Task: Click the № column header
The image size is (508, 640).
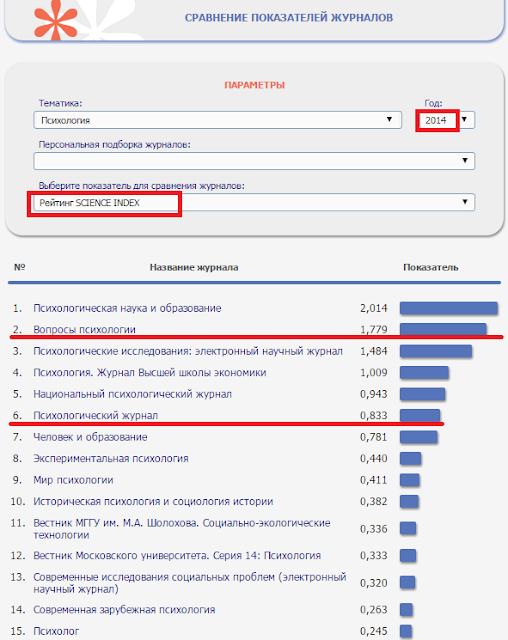Action: click(20, 267)
